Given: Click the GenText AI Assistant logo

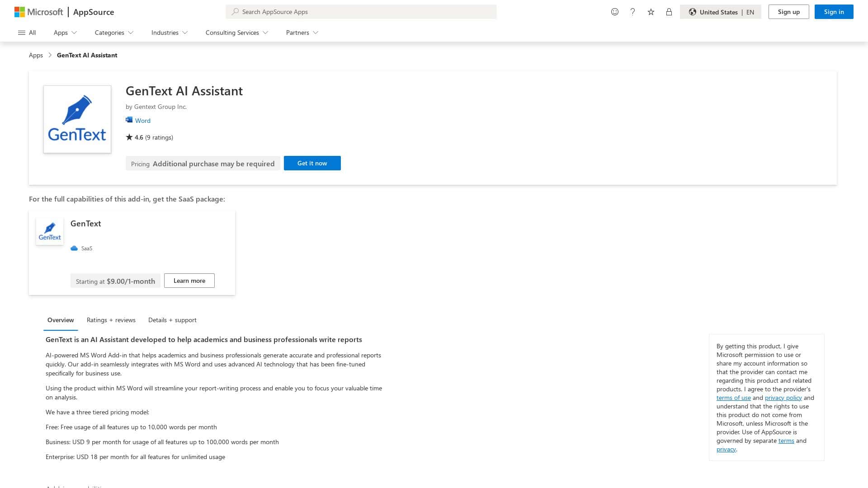Looking at the screenshot, I should (x=77, y=119).
